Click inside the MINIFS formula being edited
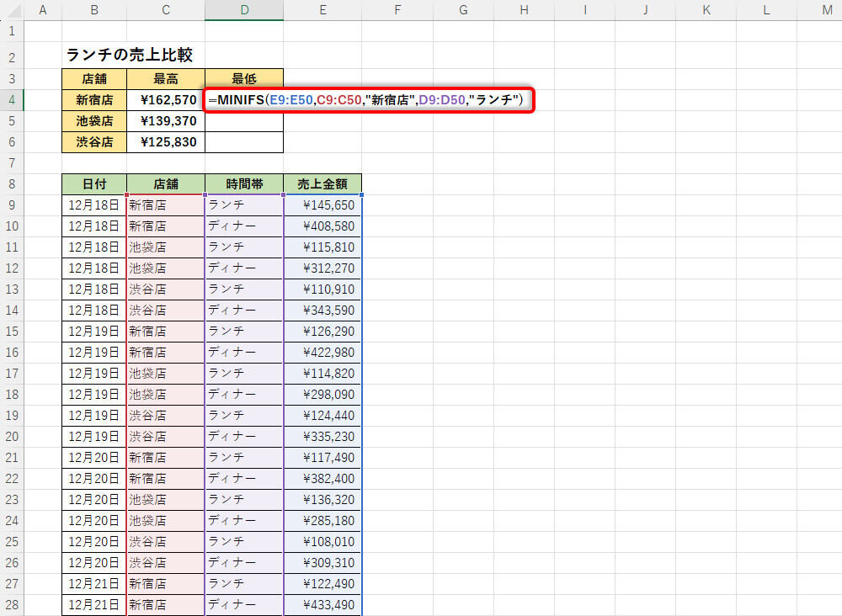 coord(367,101)
